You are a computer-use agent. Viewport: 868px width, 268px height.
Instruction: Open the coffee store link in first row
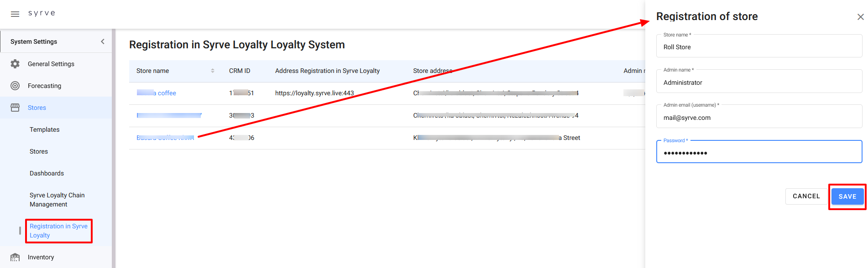click(x=157, y=93)
